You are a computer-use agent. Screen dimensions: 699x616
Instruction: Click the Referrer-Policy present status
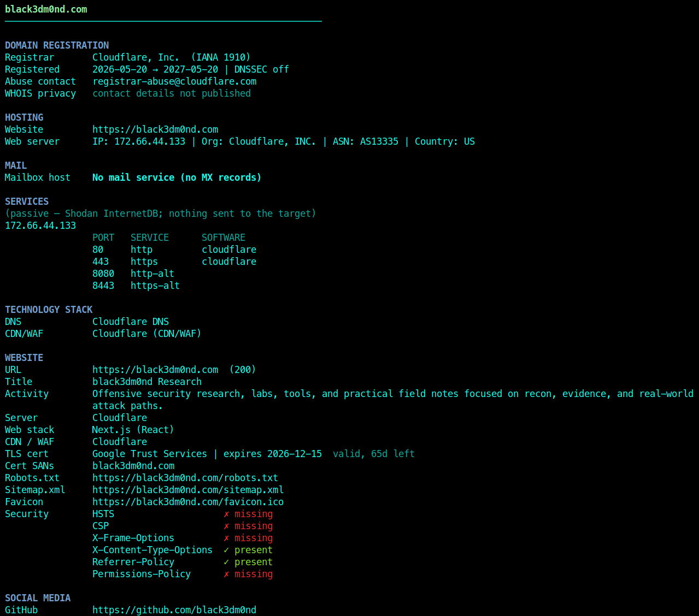(x=248, y=562)
